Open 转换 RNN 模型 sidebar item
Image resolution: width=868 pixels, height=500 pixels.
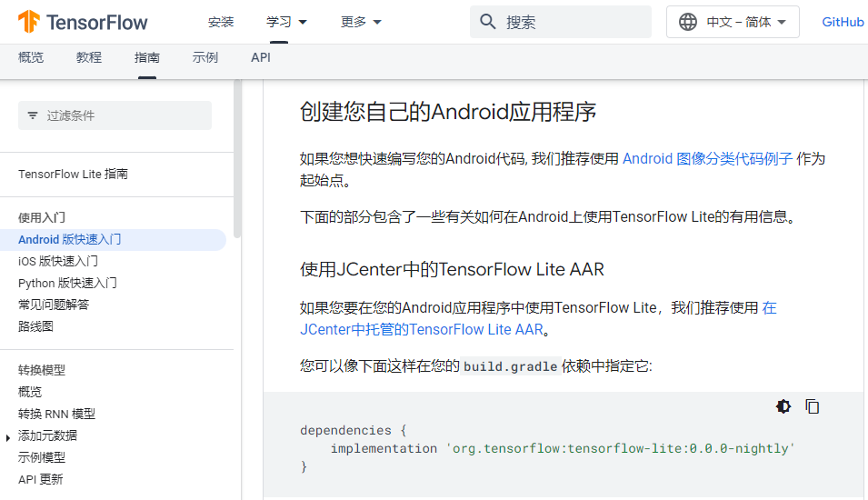(56, 414)
